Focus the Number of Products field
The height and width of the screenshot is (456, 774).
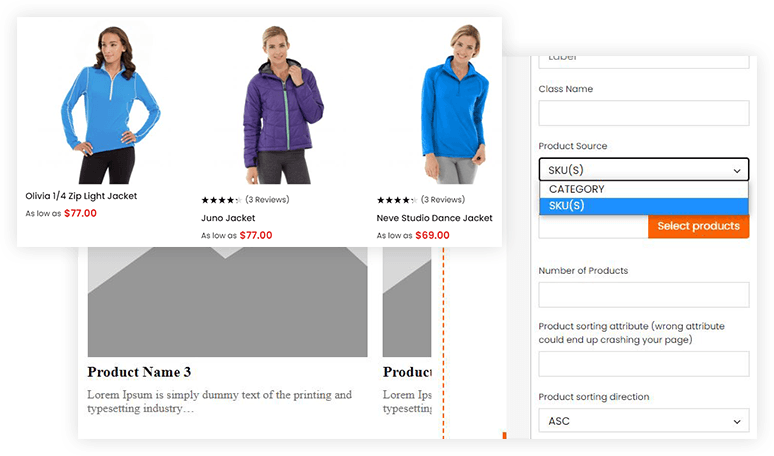point(644,295)
